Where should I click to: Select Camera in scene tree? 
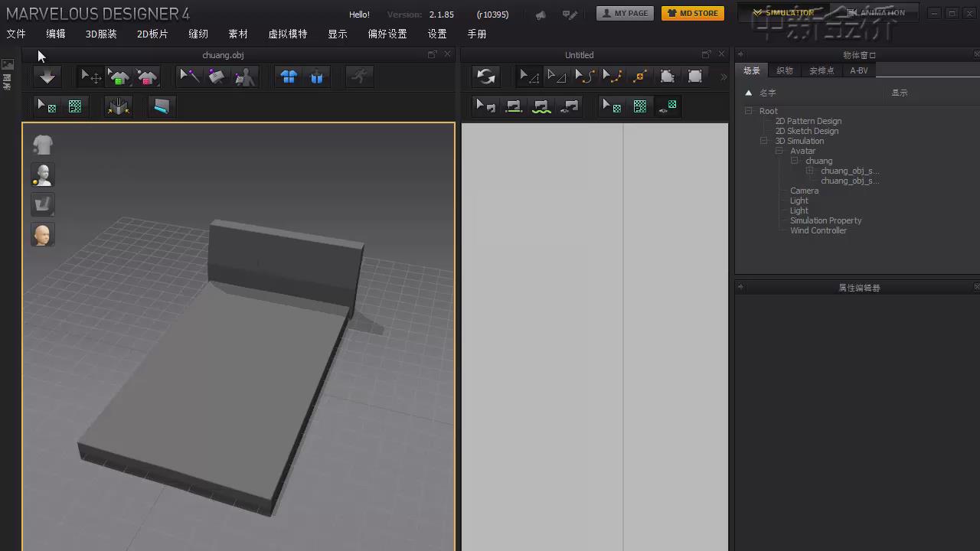804,191
